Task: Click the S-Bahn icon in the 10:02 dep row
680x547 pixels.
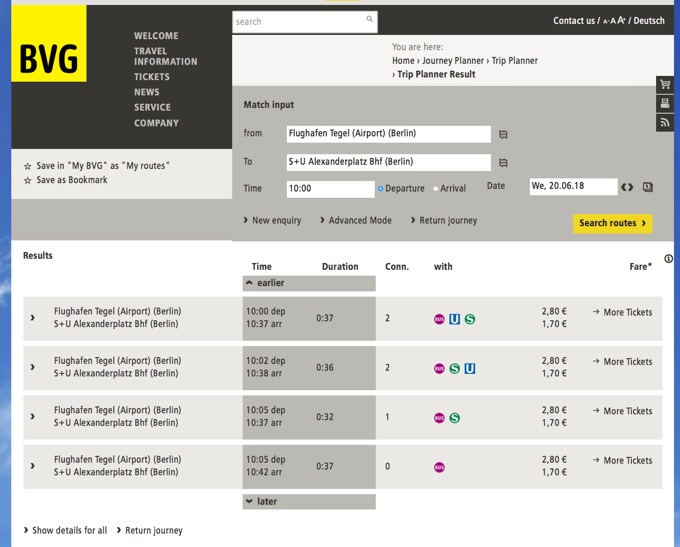Action: coord(454,369)
